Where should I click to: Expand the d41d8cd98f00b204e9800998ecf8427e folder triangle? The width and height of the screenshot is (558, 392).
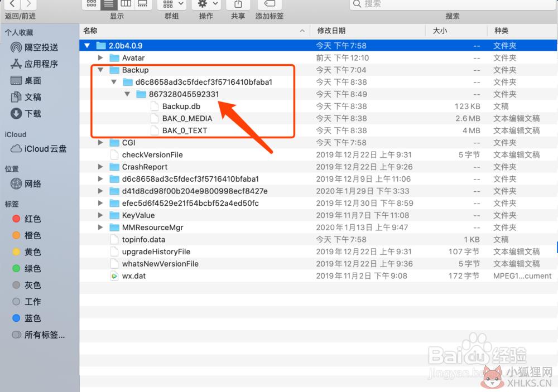click(100, 191)
